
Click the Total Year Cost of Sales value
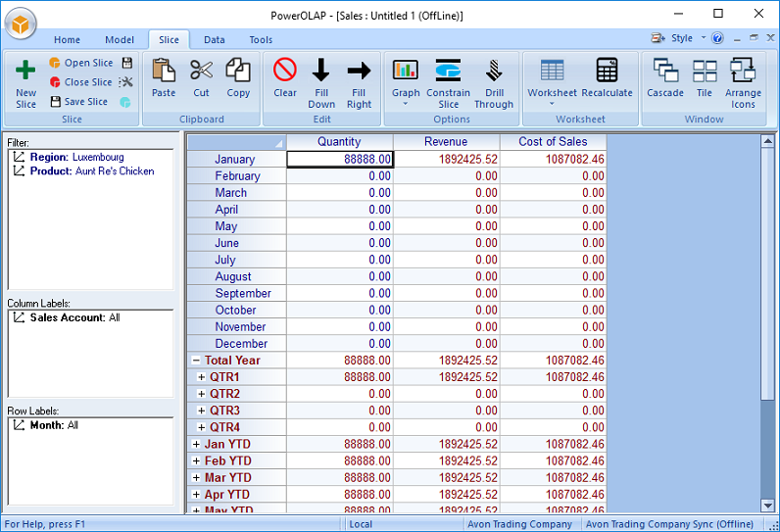point(554,361)
